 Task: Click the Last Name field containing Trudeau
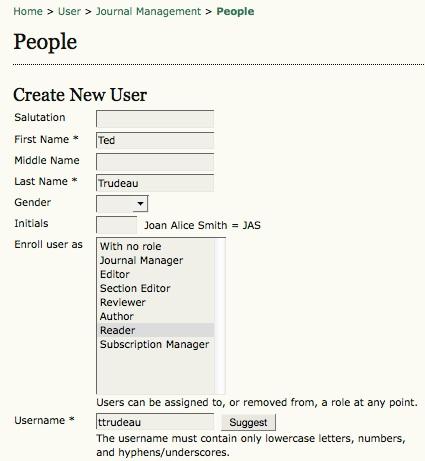(155, 183)
